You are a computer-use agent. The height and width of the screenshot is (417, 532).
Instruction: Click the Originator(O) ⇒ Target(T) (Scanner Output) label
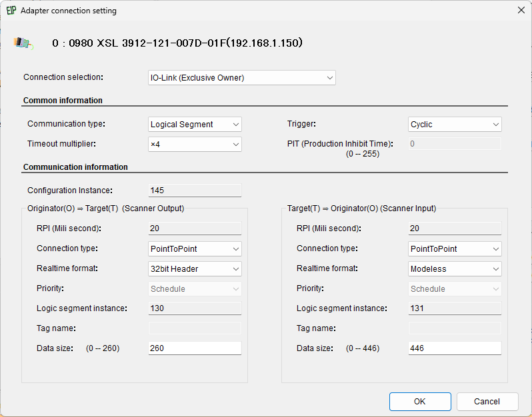tap(105, 208)
